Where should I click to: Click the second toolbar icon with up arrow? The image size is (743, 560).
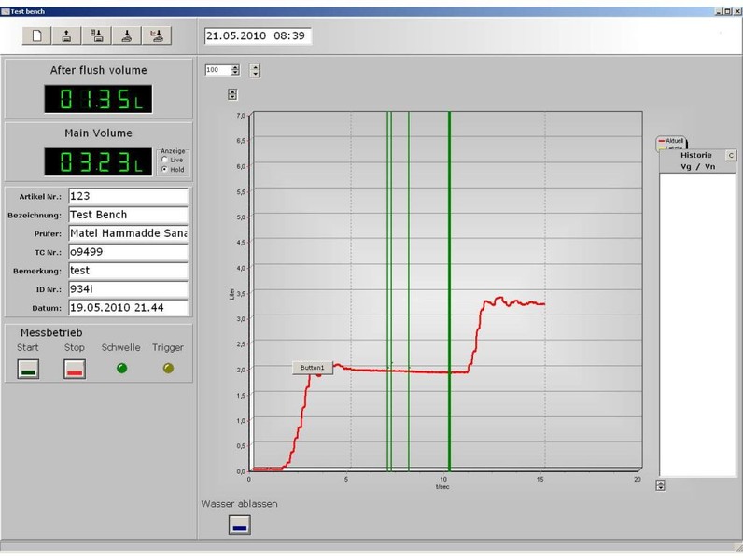[66, 36]
